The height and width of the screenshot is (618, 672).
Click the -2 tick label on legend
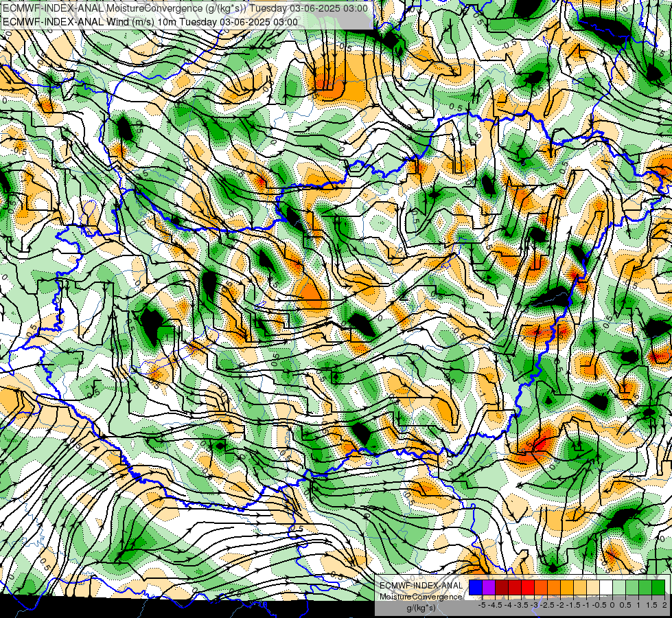[560, 605]
